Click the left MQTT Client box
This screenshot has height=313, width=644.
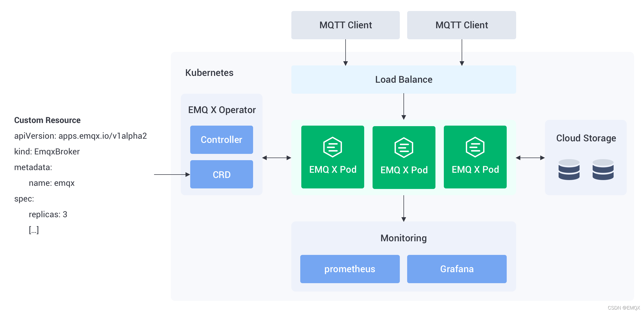point(345,25)
